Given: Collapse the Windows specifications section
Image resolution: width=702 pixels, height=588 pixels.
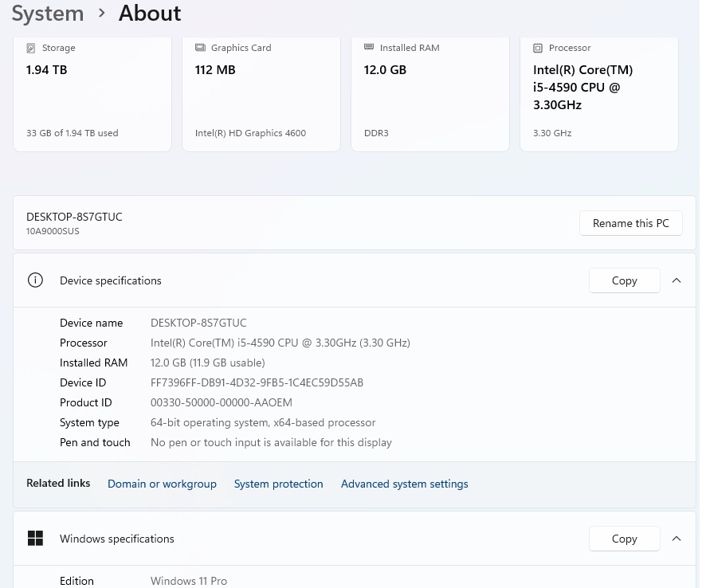Looking at the screenshot, I should (677, 539).
